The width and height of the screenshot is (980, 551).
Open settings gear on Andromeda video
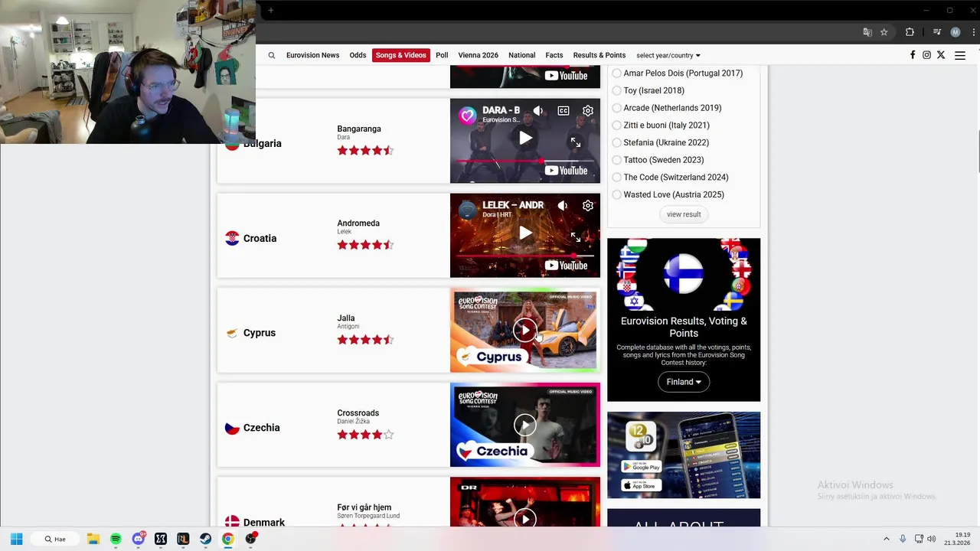coord(588,206)
